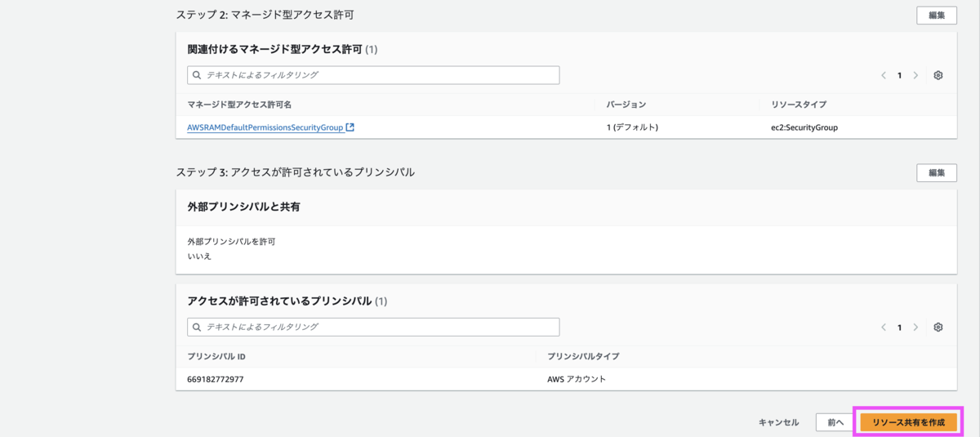Click リソース共有を作成 button
The image size is (980, 437).
point(908,422)
